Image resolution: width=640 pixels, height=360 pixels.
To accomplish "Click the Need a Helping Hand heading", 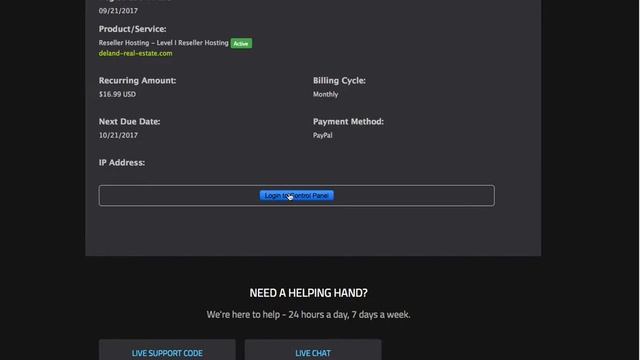I will pyautogui.click(x=309, y=293).
